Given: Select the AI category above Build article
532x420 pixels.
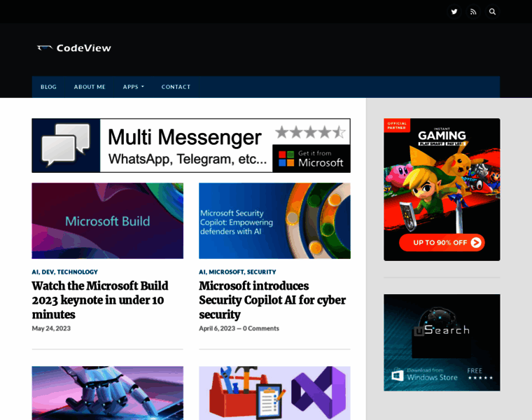Looking at the screenshot, I should pos(35,272).
